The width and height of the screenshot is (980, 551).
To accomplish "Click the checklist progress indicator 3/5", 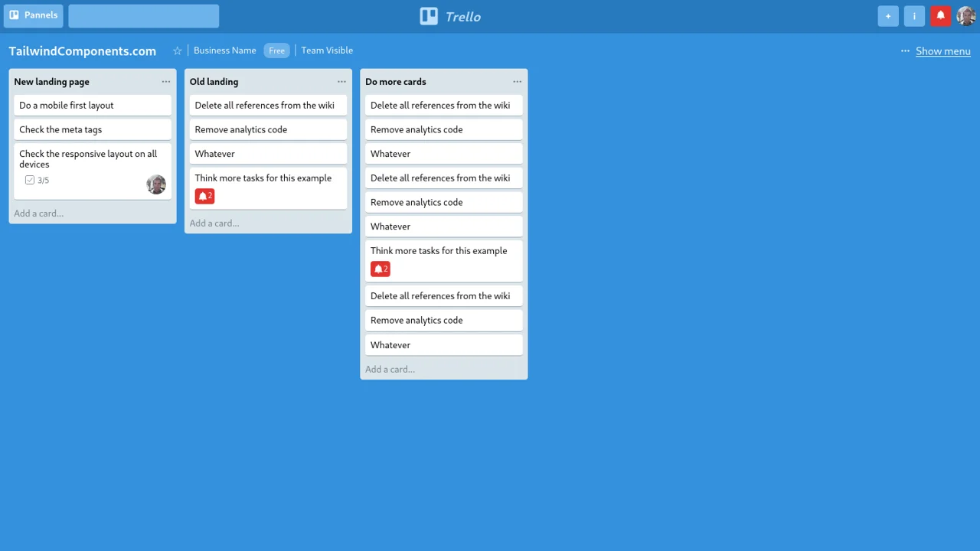I will tap(43, 180).
